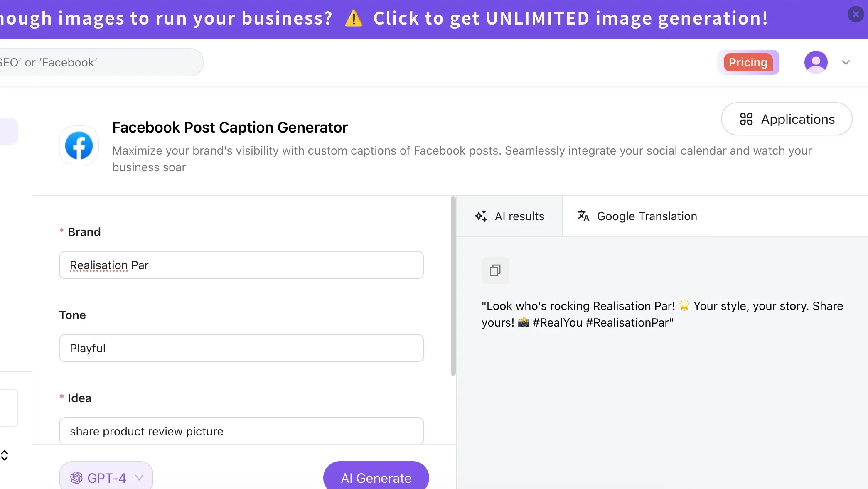This screenshot has height=489, width=868.
Task: Open the GPT-4 model dropdown arrow
Action: click(139, 478)
